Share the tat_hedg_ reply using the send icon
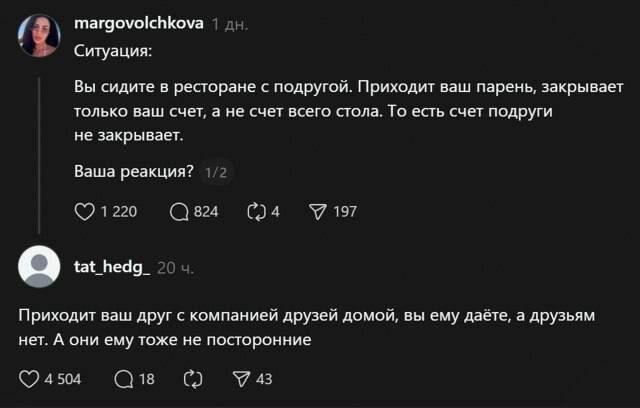Viewport: 640px width, 408px height. tap(242, 379)
